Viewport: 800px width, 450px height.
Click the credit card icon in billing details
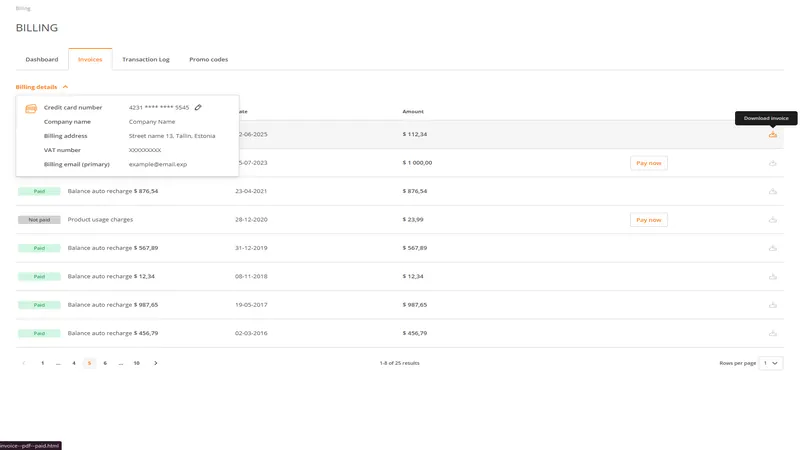[x=31, y=107]
